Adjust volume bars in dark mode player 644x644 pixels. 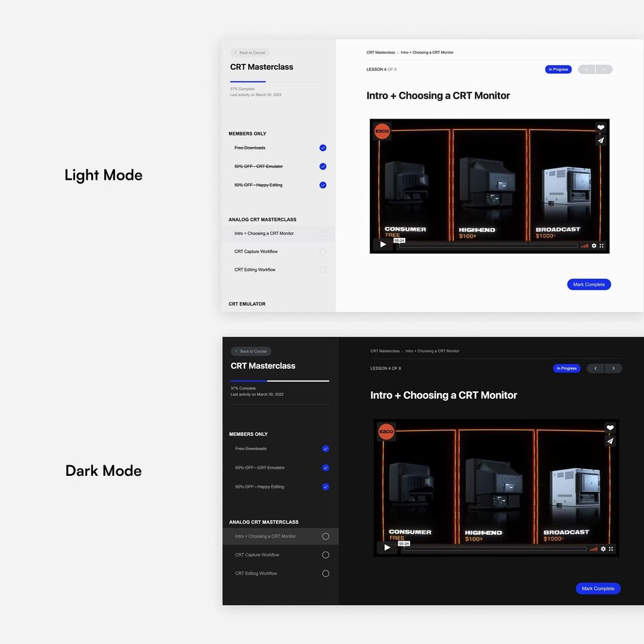(593, 549)
